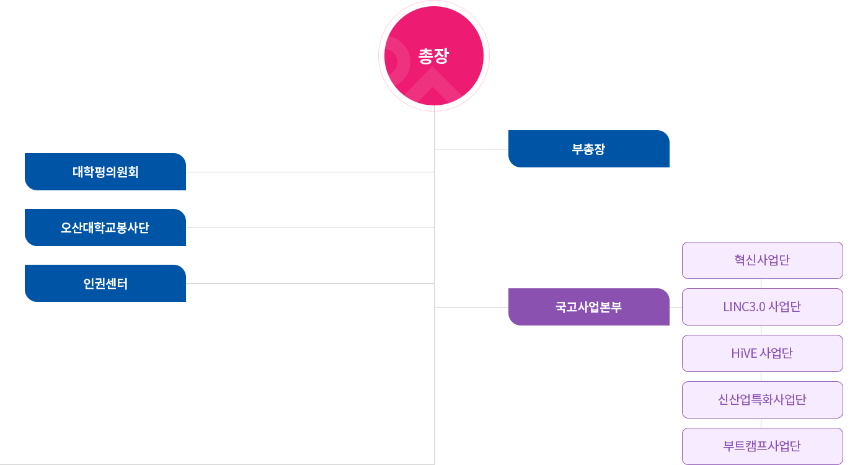Open the 신산업특화사업단 item
The image size is (868, 465).
[763, 400]
